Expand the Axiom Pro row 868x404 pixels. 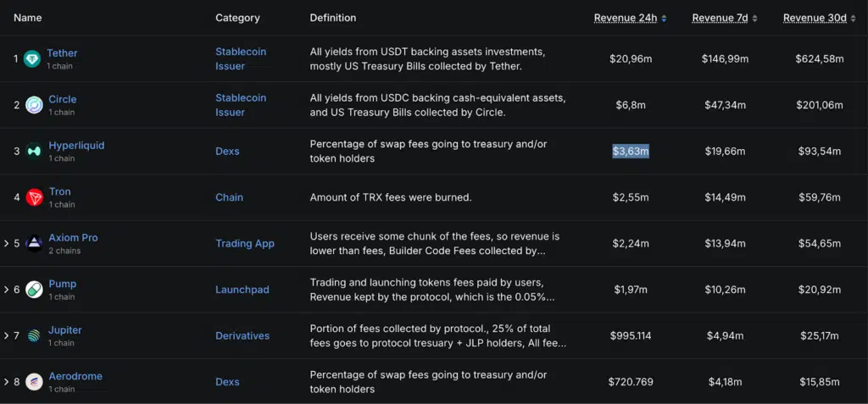tap(6, 244)
